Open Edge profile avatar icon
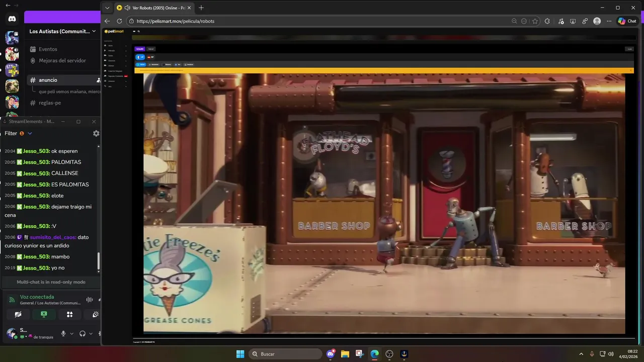 pos(597,21)
